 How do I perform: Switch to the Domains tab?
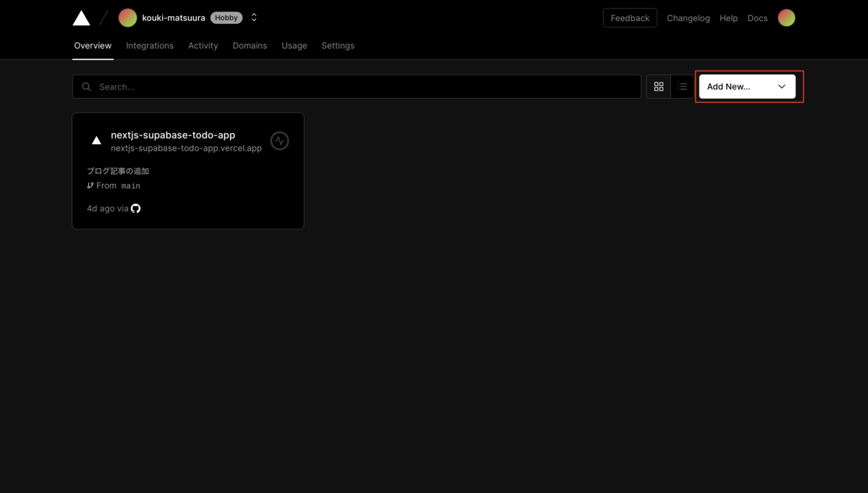coord(250,46)
